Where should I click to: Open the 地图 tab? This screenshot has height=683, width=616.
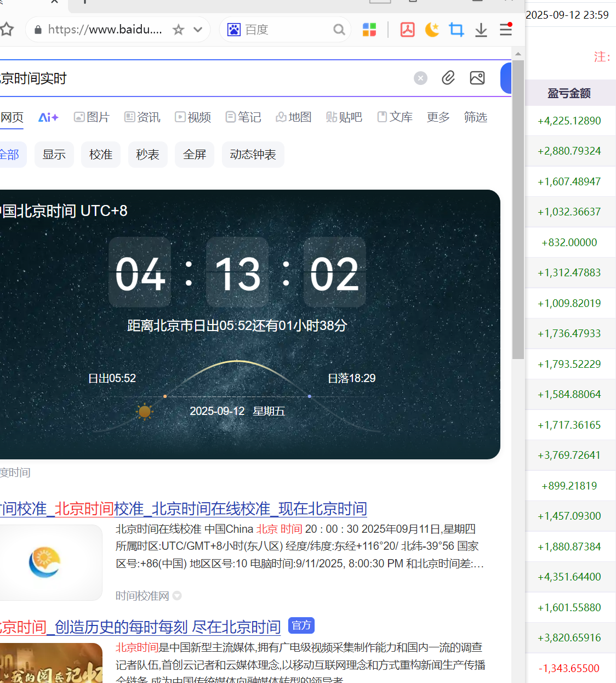point(293,117)
